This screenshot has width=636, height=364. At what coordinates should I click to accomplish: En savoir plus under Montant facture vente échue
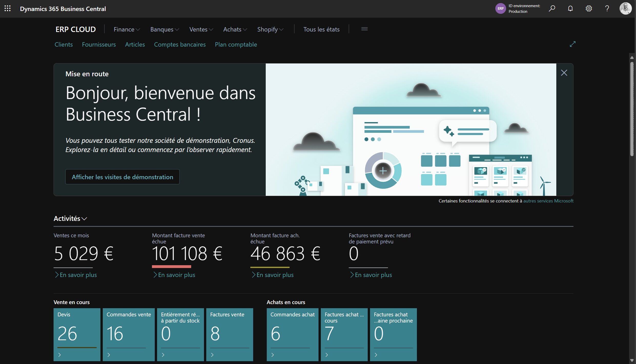pos(174,275)
